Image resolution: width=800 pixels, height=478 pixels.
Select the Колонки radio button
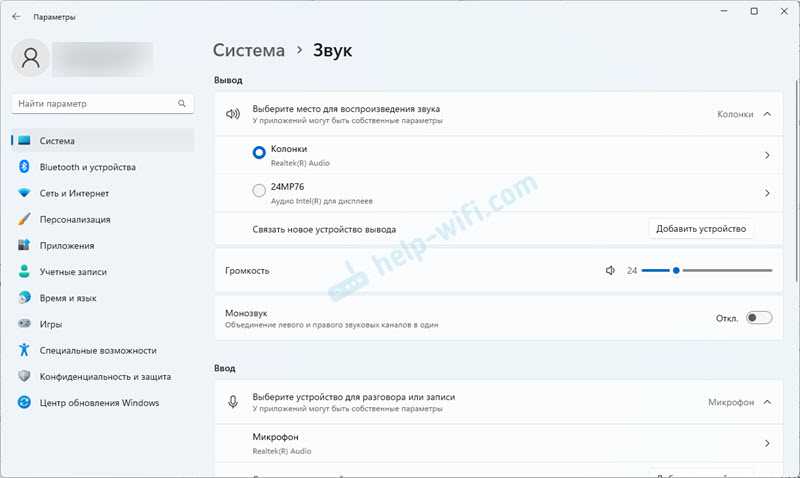coord(259,153)
